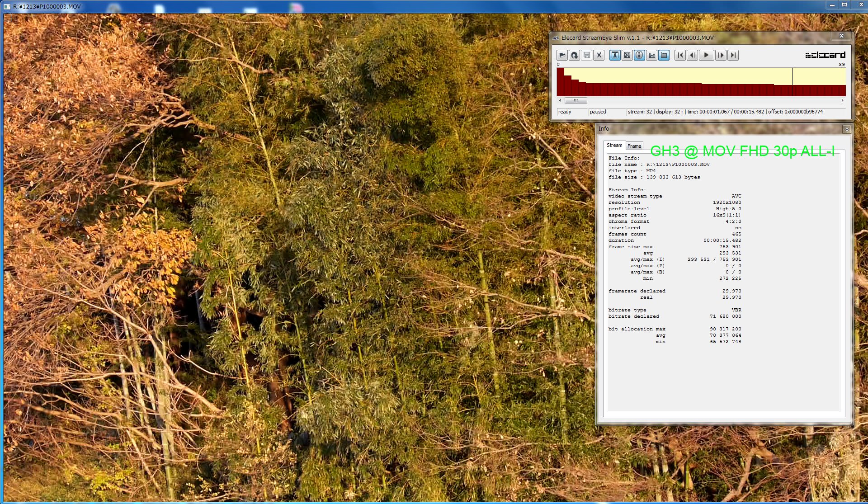The width and height of the screenshot is (868, 504).
Task: Switch to the Frame tab
Action: pos(634,146)
